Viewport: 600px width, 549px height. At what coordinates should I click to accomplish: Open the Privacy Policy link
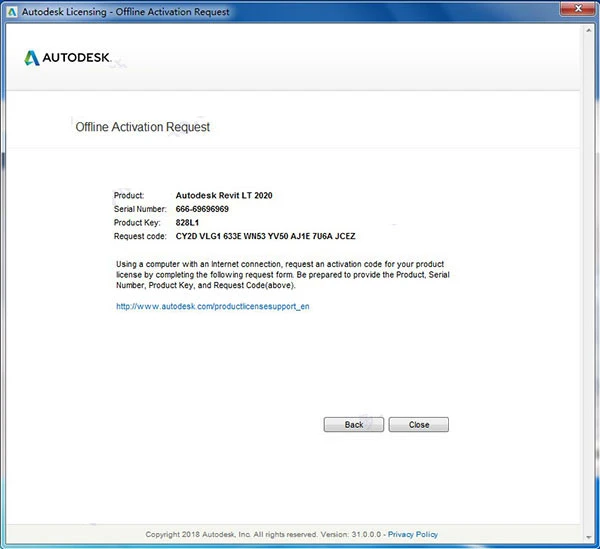pyautogui.click(x=413, y=534)
